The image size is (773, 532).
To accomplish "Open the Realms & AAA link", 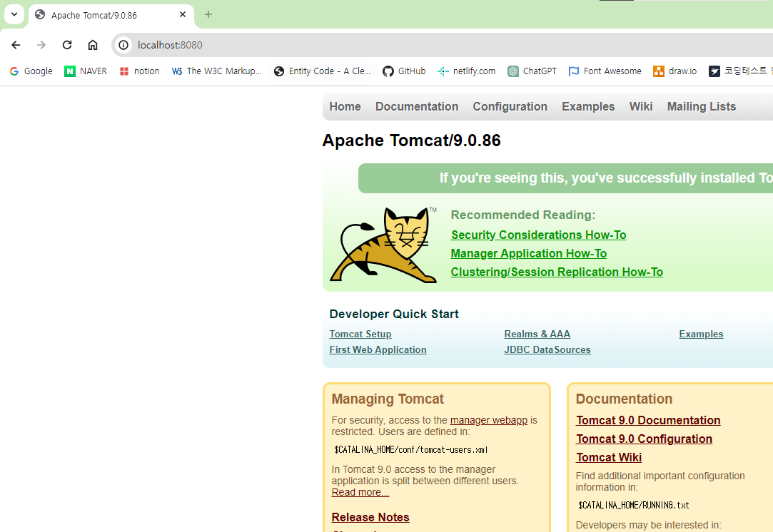I will tap(537, 334).
